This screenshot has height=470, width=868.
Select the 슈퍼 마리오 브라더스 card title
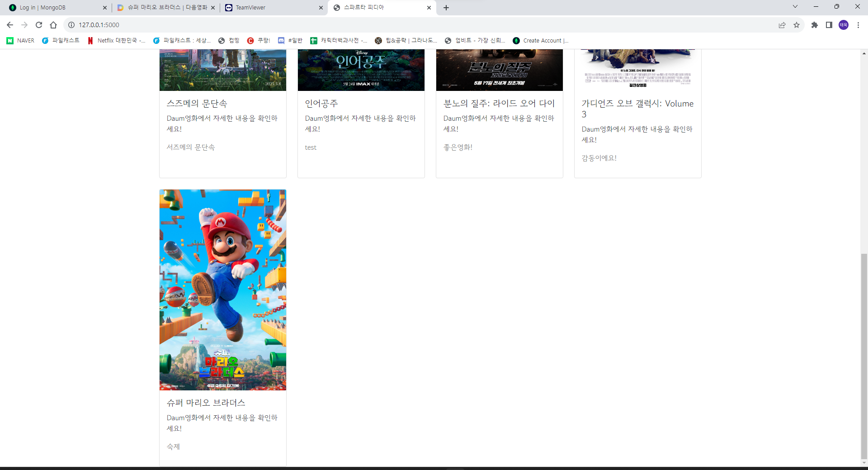206,403
